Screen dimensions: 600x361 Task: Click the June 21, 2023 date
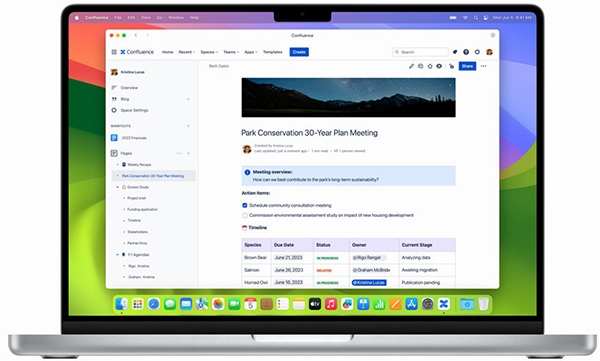289,258
